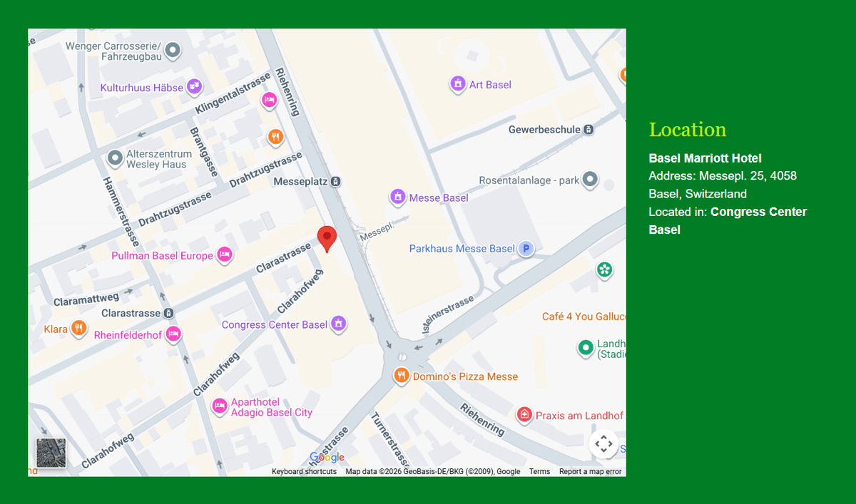Select the Klara restaurant icon
This screenshot has height=504, width=856.
click(79, 329)
